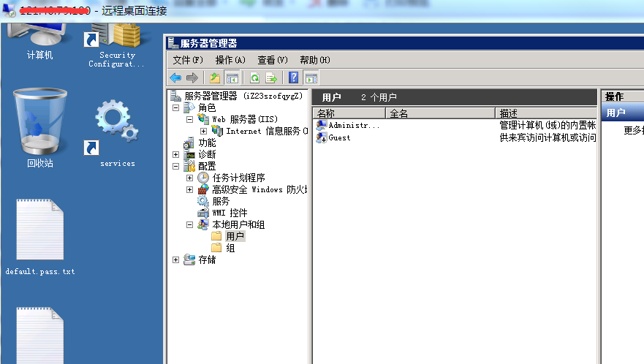Sort by the 名称 column header
Screen dimensions: 644x364
click(349, 113)
